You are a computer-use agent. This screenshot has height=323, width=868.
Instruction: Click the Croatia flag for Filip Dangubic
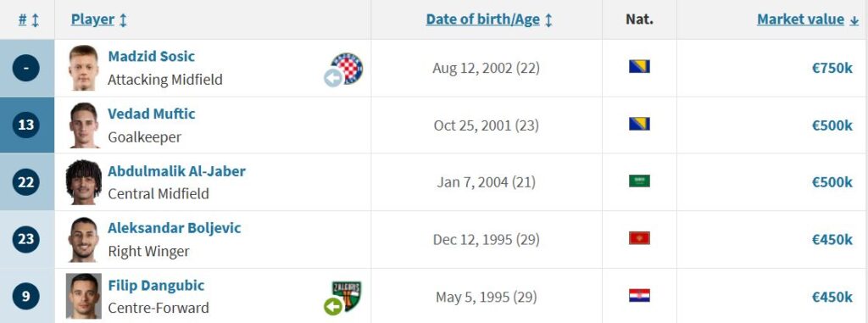click(639, 295)
